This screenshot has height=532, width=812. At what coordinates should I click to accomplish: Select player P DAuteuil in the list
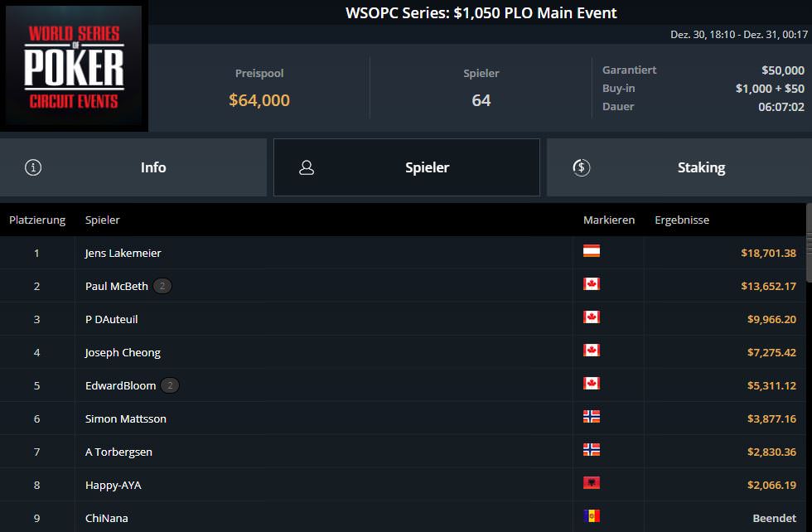111,319
